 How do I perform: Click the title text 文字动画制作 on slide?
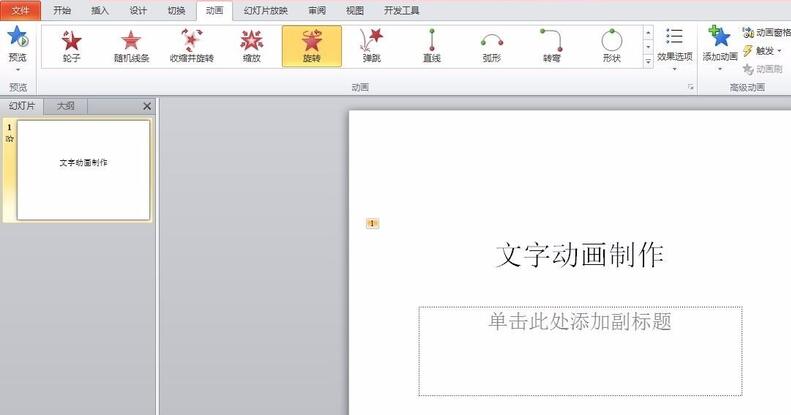point(580,255)
